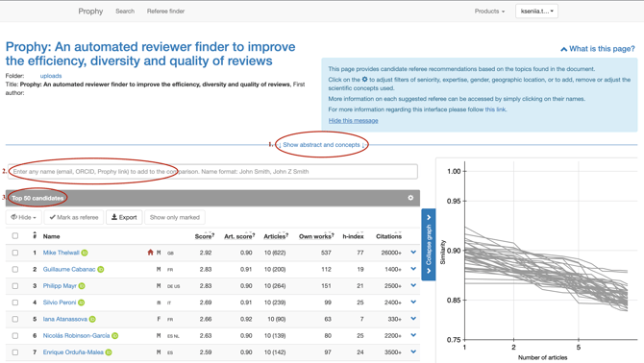644x363 pixels.
Task: Show abstract and concepts section
Action: 321,145
